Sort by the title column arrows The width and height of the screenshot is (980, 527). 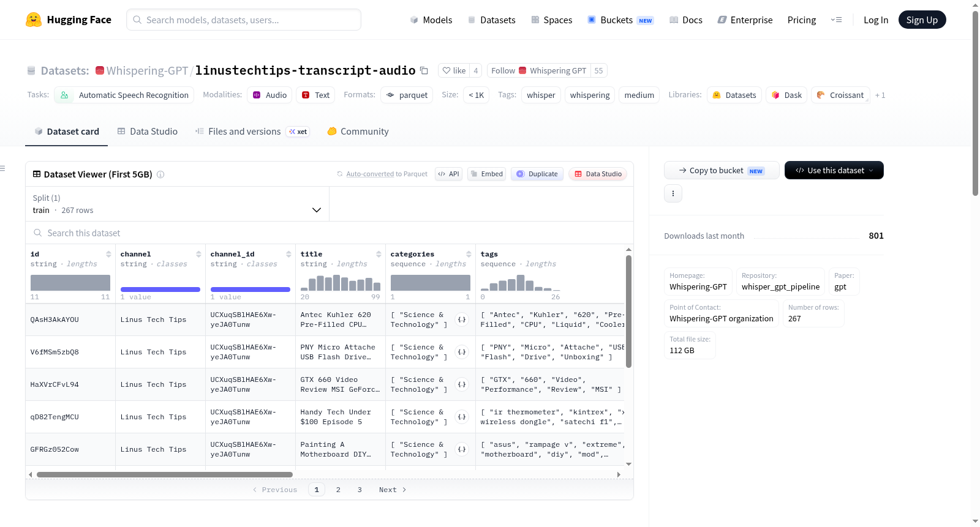(x=379, y=254)
